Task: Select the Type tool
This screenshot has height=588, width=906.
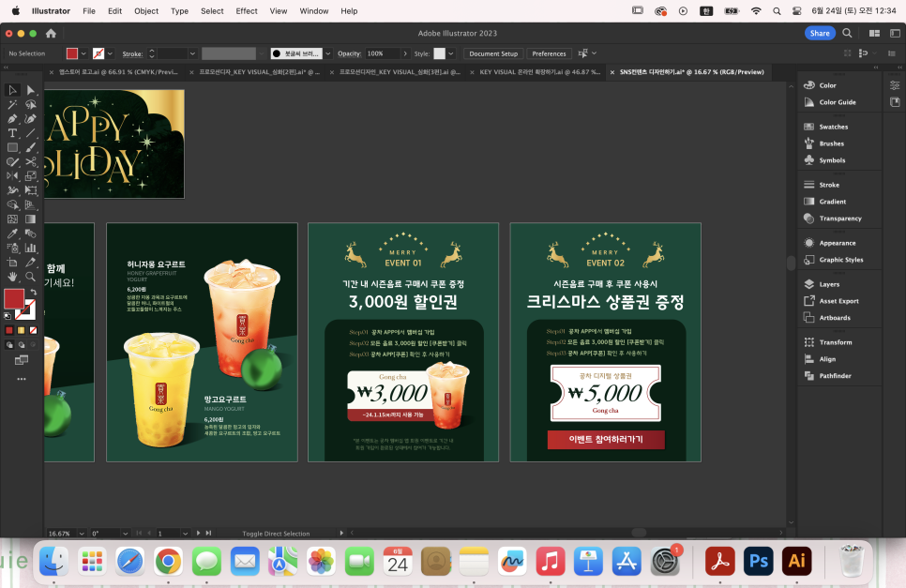Action: click(x=12, y=133)
